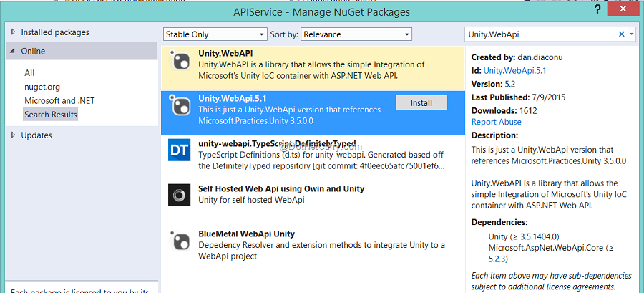Click the Created by dan.diaconu text
The width and height of the screenshot is (644, 293).
[x=517, y=57]
